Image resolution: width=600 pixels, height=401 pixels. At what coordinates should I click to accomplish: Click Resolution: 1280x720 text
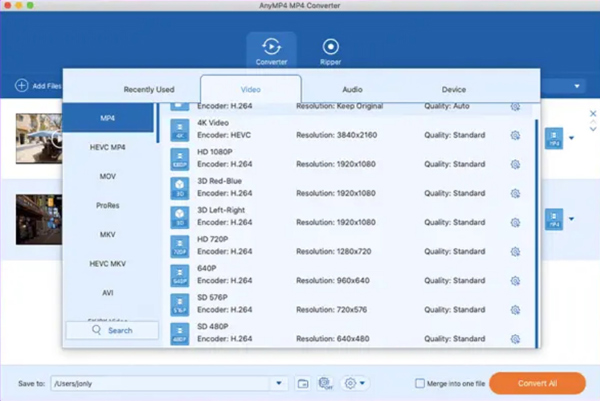coord(334,251)
